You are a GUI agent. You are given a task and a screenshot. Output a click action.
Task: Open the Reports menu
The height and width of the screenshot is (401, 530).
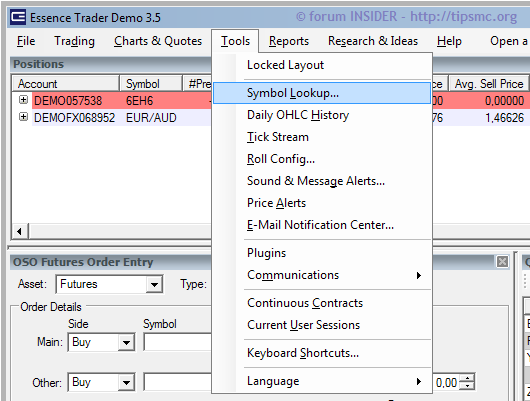(x=289, y=41)
